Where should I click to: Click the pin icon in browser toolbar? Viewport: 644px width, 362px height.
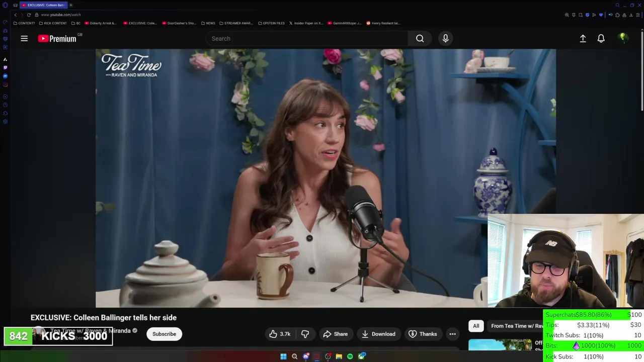[x=574, y=15]
